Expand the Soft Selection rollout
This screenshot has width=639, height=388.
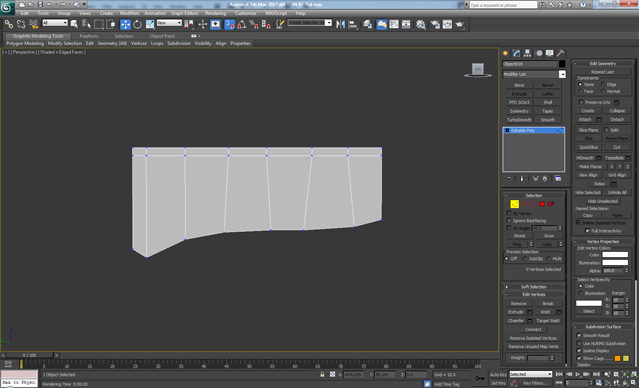coord(534,287)
